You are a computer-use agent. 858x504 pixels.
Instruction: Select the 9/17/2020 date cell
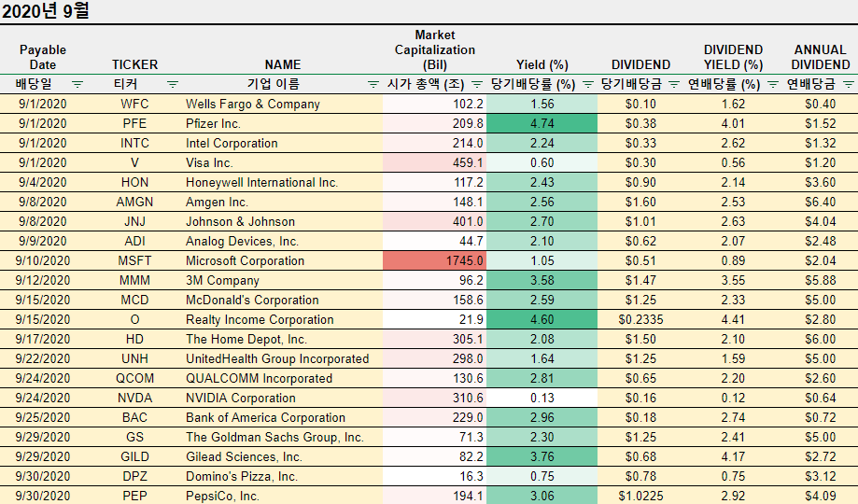tap(43, 340)
